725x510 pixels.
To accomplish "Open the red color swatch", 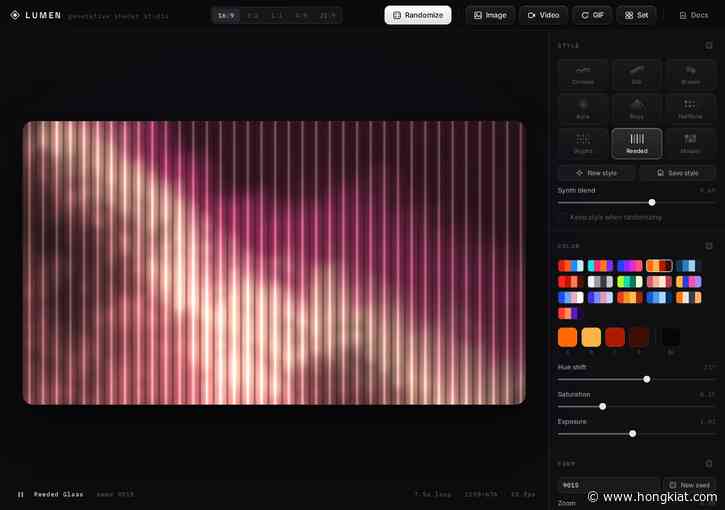I will click(615, 337).
